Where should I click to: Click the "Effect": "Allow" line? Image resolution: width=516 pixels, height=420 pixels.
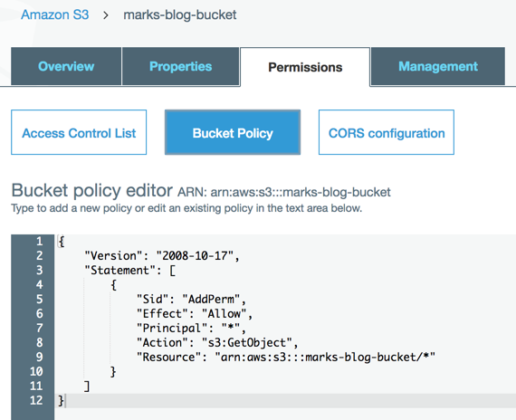(x=195, y=314)
